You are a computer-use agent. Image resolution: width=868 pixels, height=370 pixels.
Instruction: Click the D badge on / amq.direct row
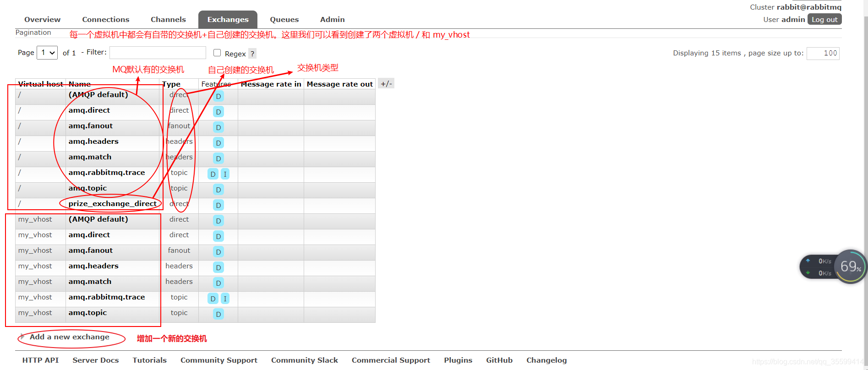[218, 112]
